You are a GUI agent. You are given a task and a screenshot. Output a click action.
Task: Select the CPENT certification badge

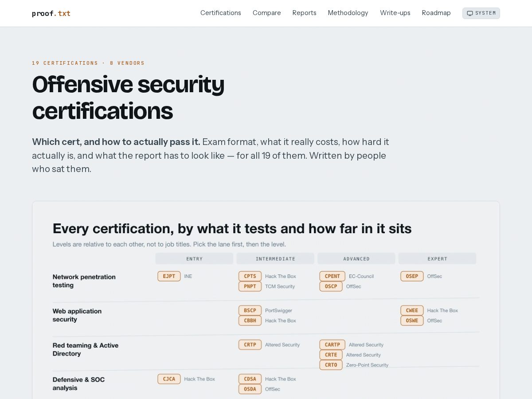pos(332,276)
